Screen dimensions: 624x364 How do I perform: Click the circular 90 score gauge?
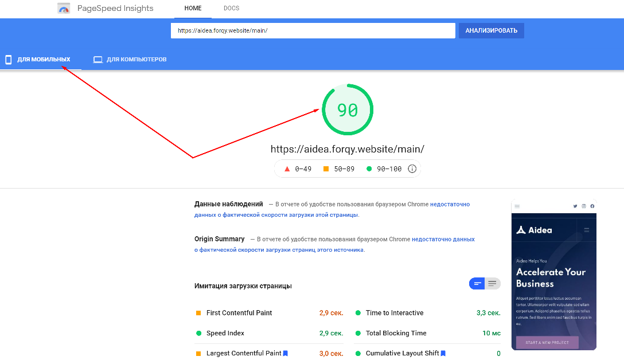348,110
